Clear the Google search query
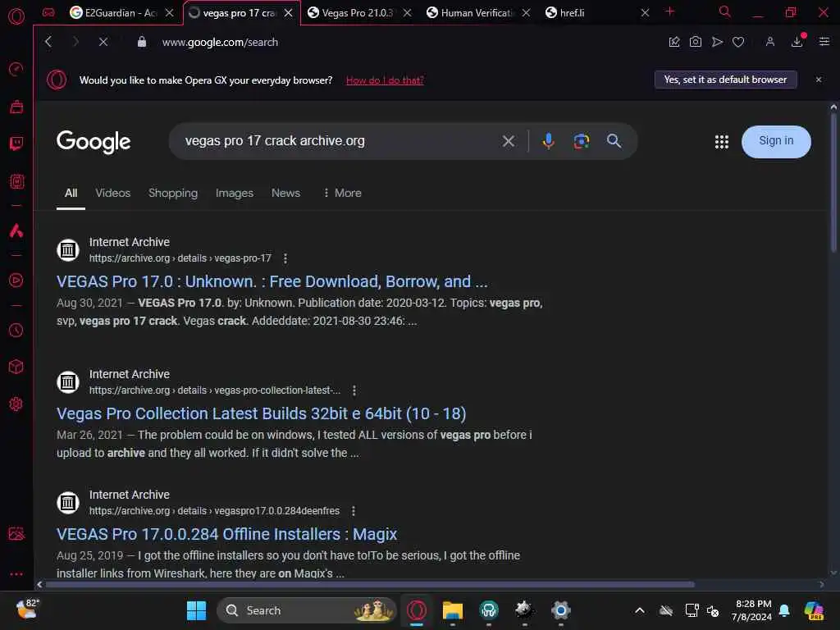The image size is (840, 630). tap(509, 141)
